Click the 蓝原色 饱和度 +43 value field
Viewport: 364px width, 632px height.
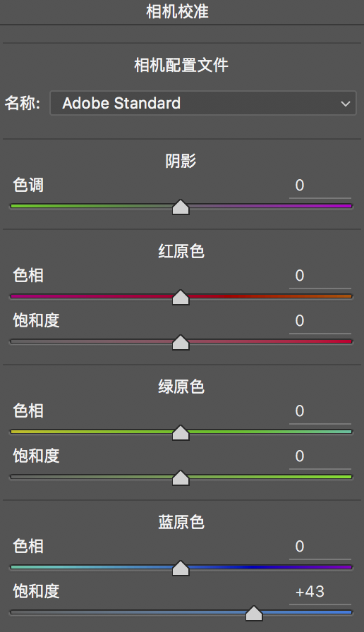[x=320, y=592]
